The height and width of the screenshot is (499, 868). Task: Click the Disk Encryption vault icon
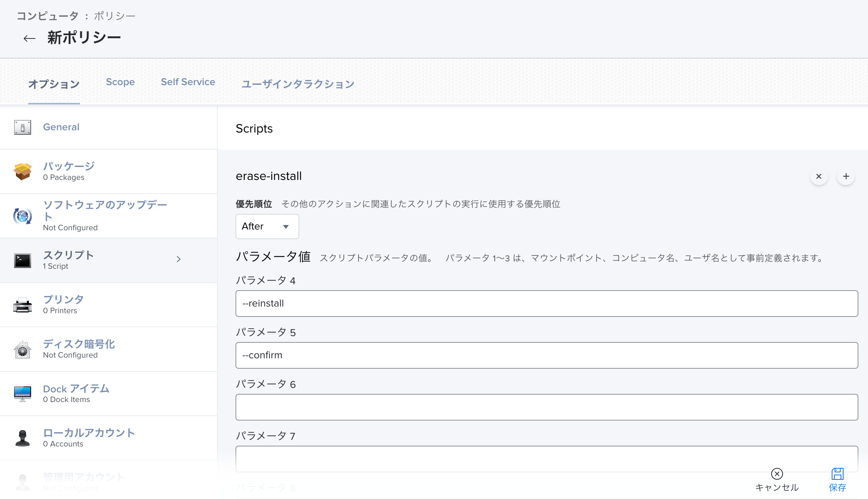[23, 349]
